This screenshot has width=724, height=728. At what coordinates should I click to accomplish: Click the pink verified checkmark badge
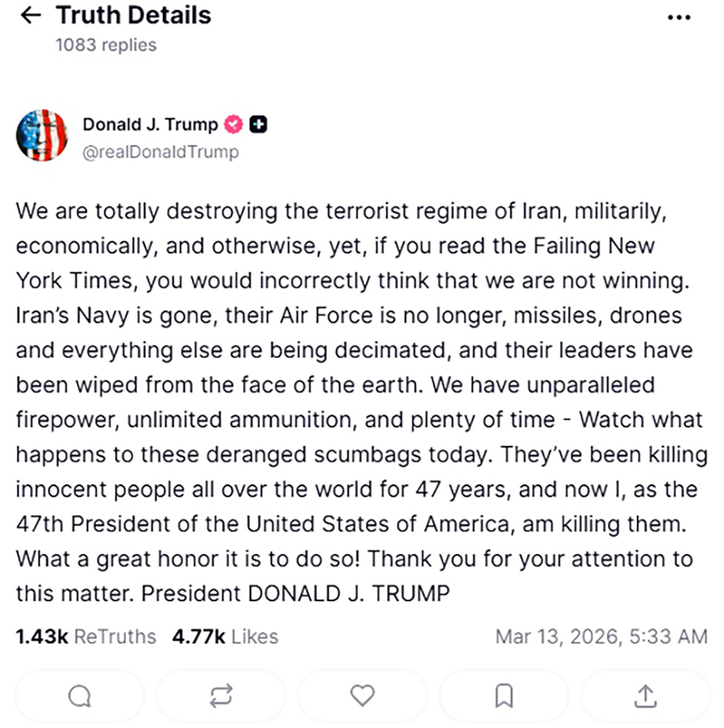click(234, 125)
